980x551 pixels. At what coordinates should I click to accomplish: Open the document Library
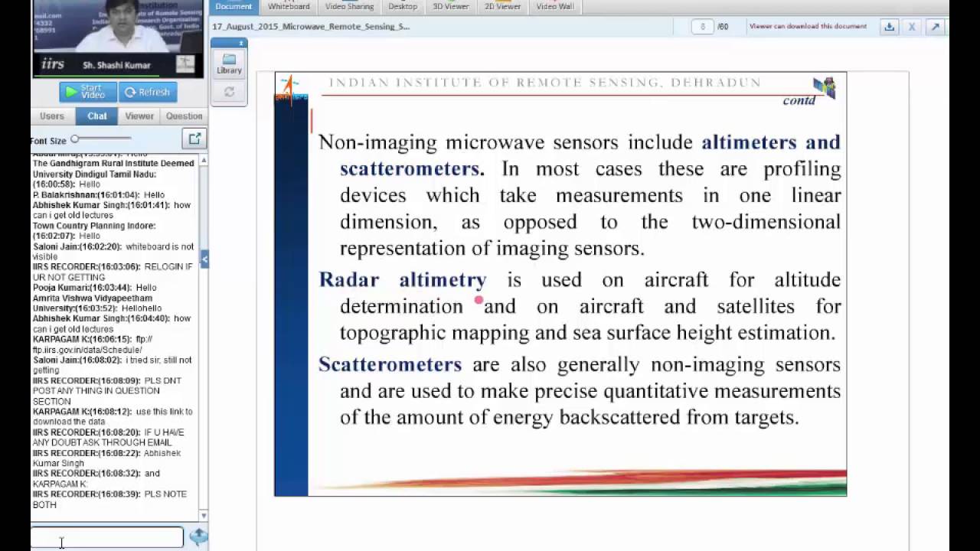(x=229, y=64)
